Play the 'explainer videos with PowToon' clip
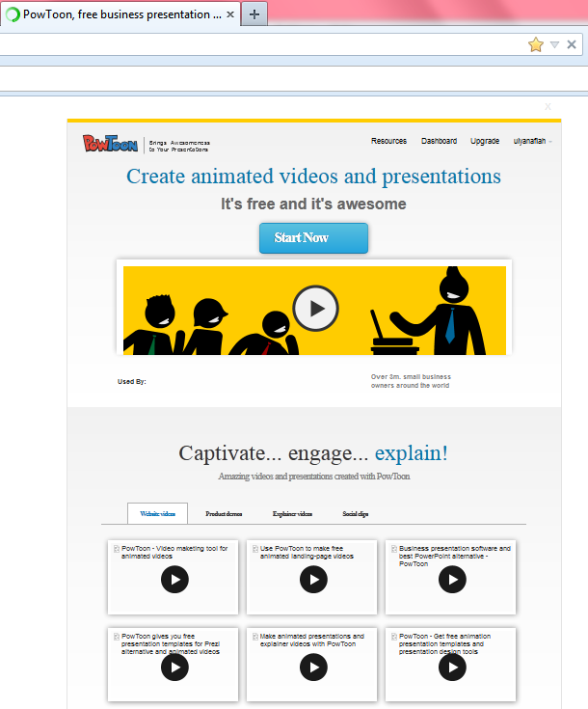This screenshot has width=588, height=709. pyautogui.click(x=313, y=668)
